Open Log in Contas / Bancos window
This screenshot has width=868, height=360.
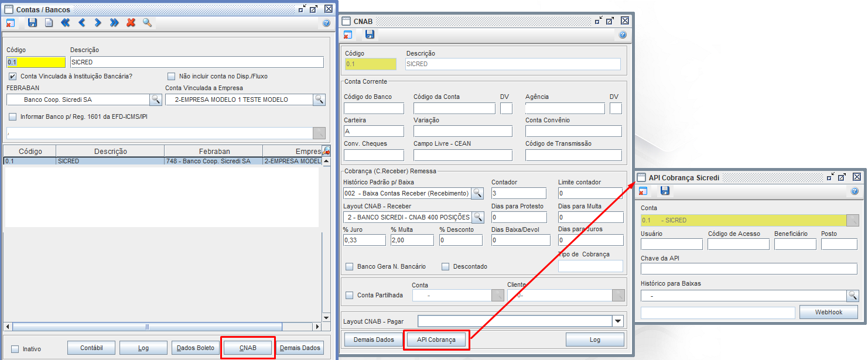tap(143, 348)
